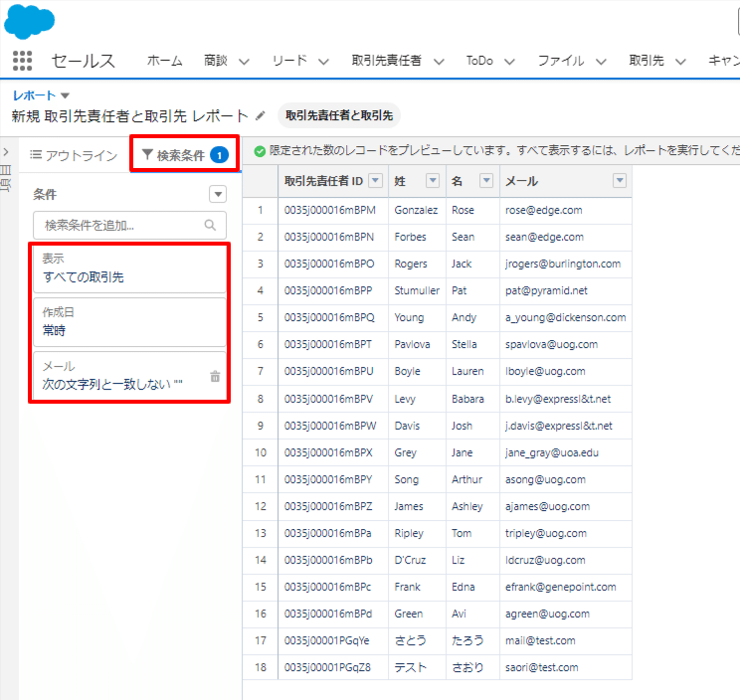Screen dimensions: 740x700
Task: Select first name cell Babara
Action: [472, 399]
